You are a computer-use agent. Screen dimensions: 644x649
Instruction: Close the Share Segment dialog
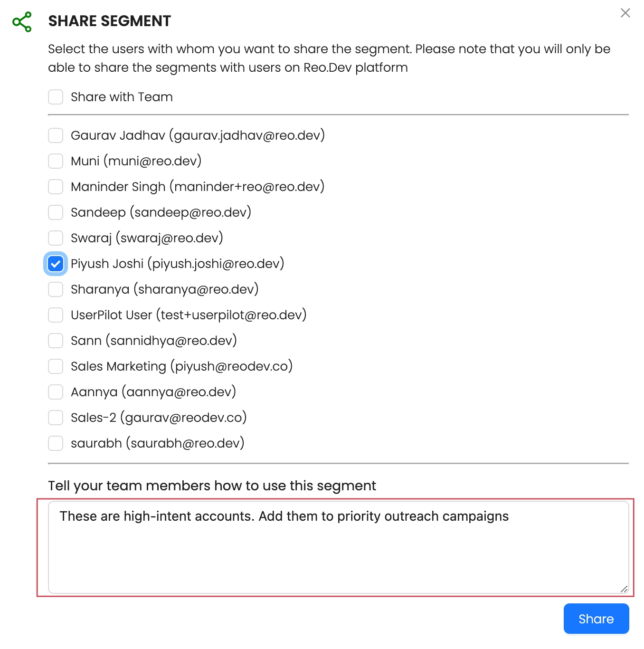625,13
